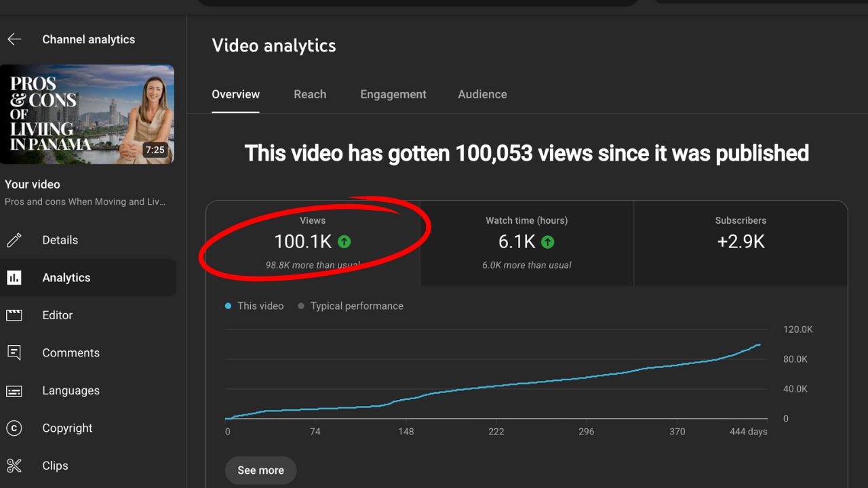Click the Details pencil icon

(14, 240)
